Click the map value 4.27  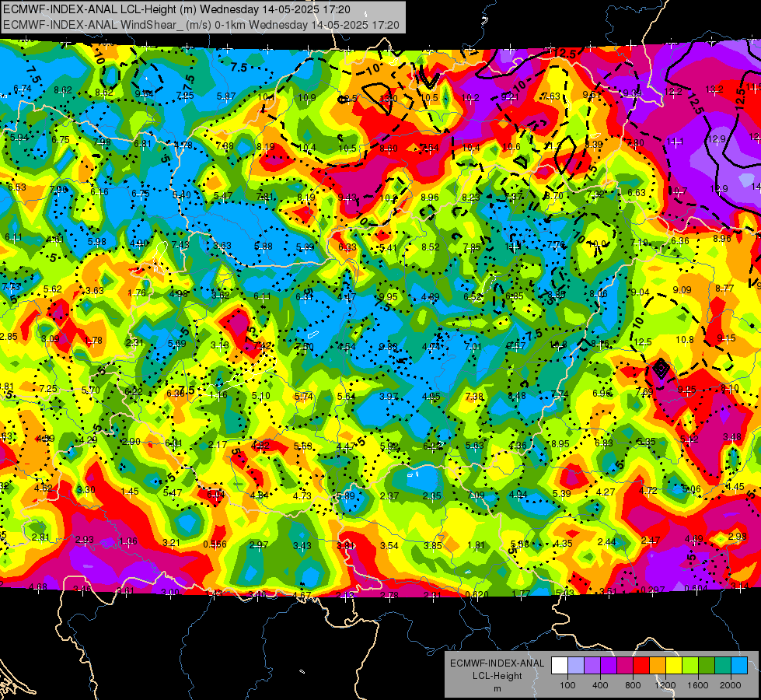606,492
